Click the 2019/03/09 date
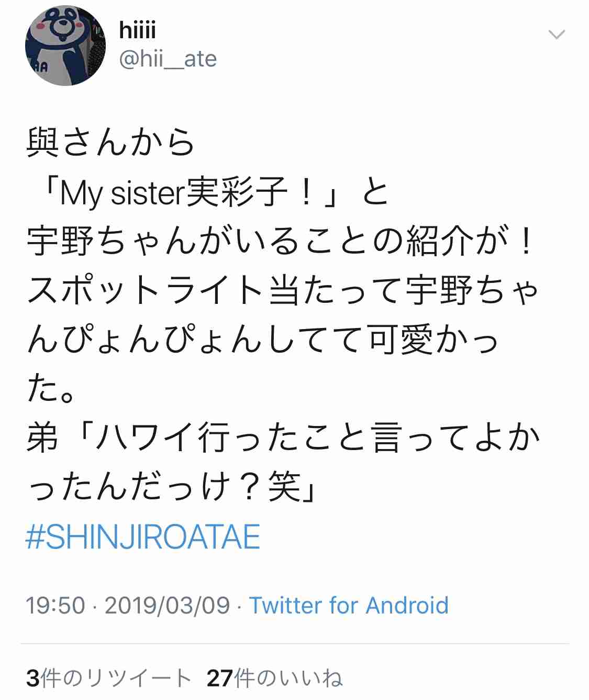This screenshot has width=589, height=700. (168, 605)
